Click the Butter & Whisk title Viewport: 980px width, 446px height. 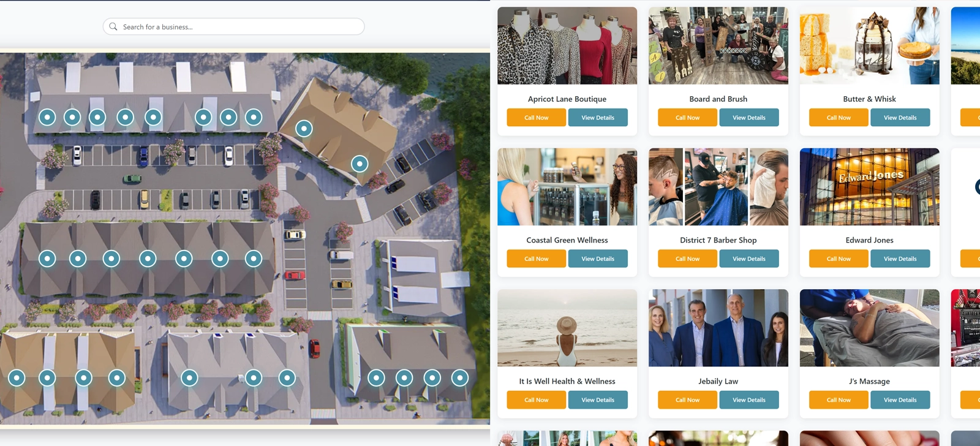click(x=870, y=99)
